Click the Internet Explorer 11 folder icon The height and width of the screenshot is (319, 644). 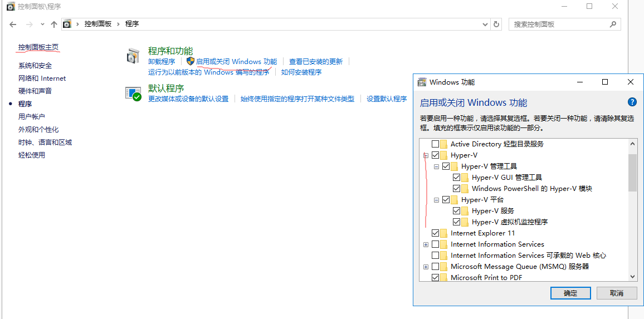pyautogui.click(x=443, y=233)
